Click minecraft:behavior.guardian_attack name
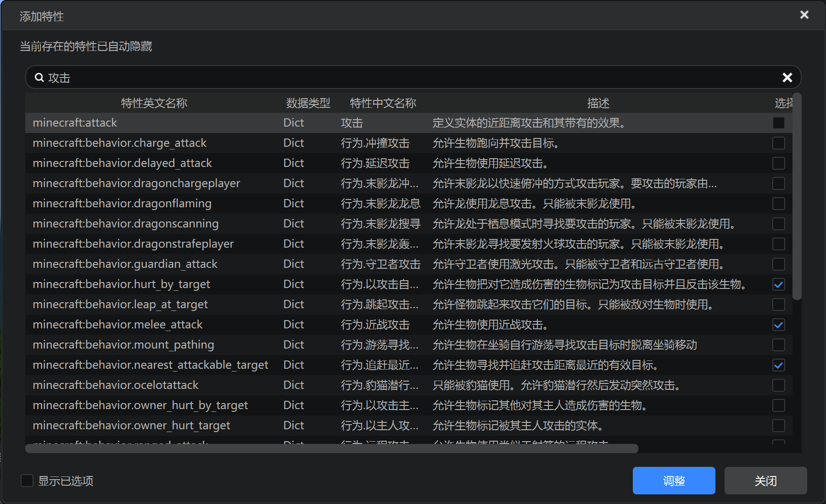The width and height of the screenshot is (826, 504). 125,264
